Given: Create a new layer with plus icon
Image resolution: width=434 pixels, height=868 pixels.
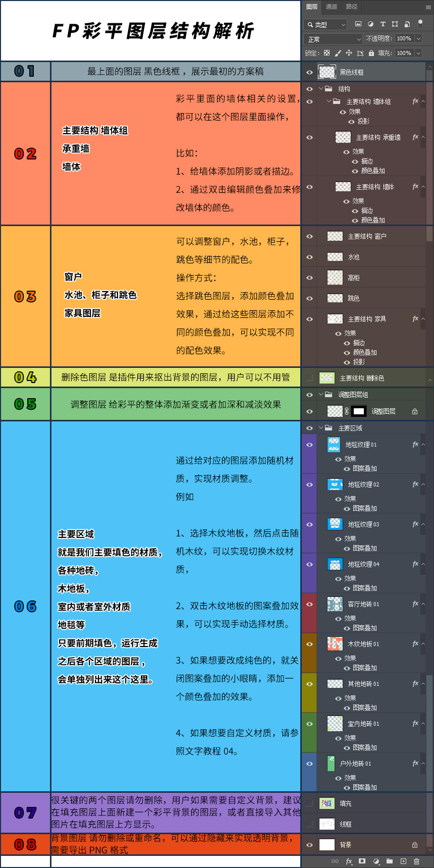Looking at the screenshot, I should (403, 861).
